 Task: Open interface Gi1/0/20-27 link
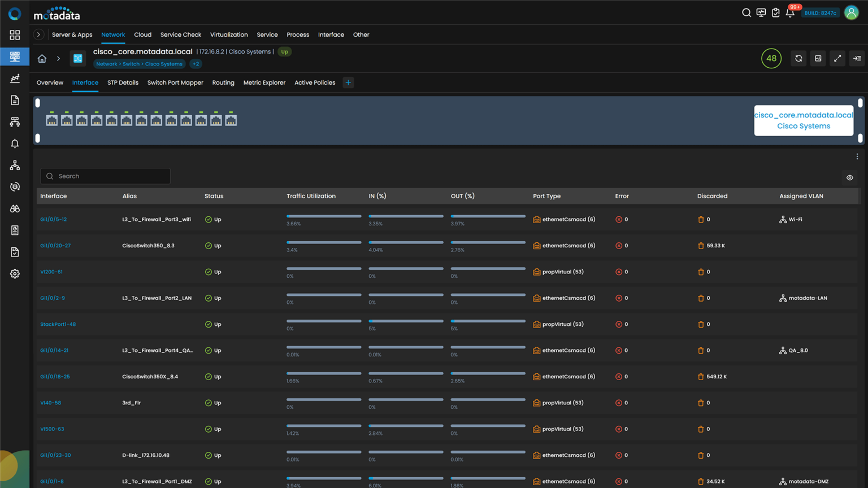point(55,246)
